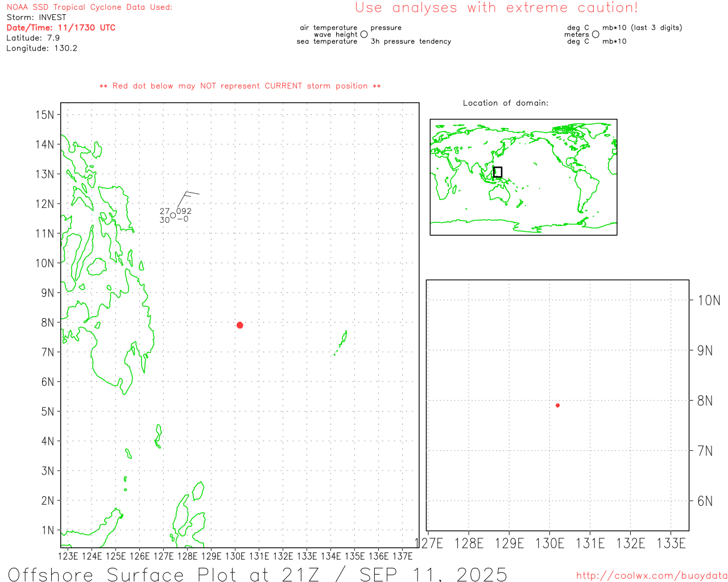Screen dimensions: 728x582
Task: Click the red dot on zoomed inset map
Action: click(x=558, y=405)
